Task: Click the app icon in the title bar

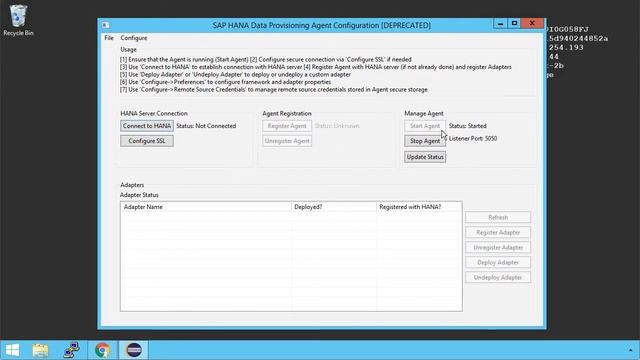Action: pyautogui.click(x=105, y=25)
